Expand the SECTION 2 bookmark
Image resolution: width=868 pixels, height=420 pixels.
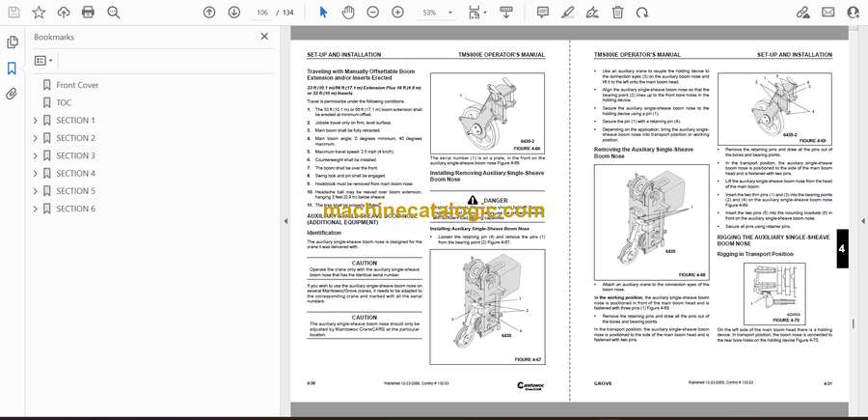pyautogui.click(x=36, y=138)
